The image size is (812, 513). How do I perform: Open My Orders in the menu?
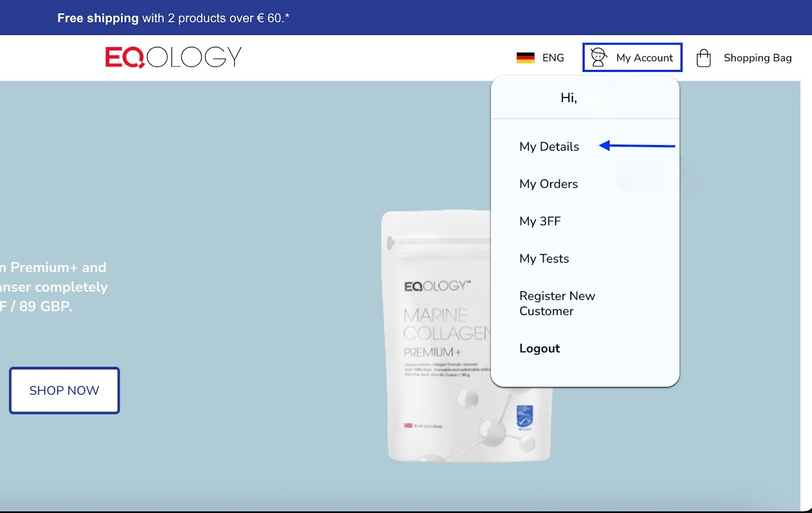tap(549, 184)
